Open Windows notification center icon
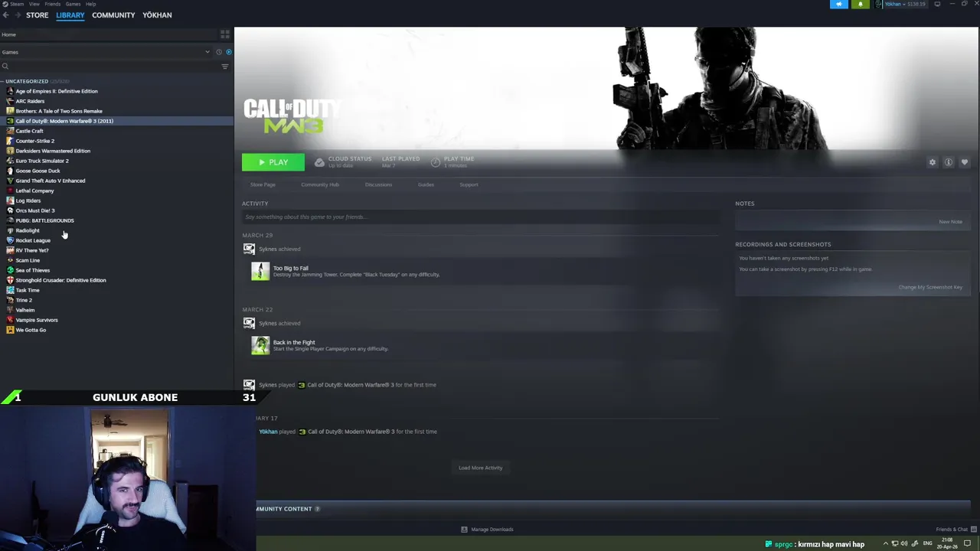The height and width of the screenshot is (551, 980). point(968,544)
